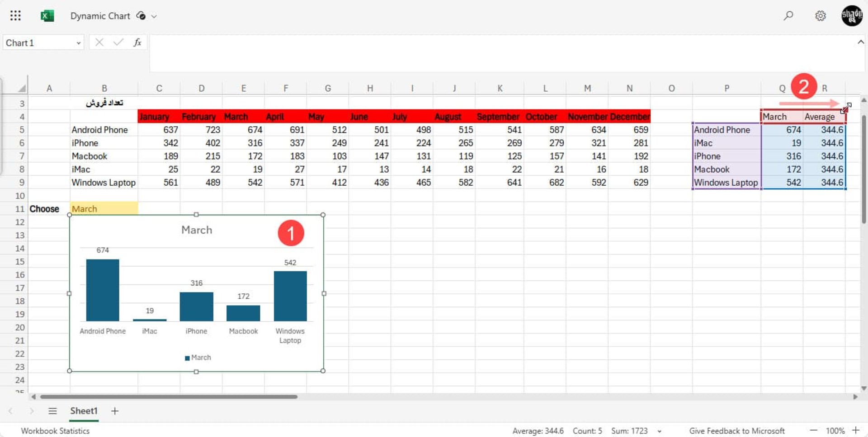Screen dimensions: 868x437
Task: Click the Android Phone bar in chart
Action: (103, 290)
